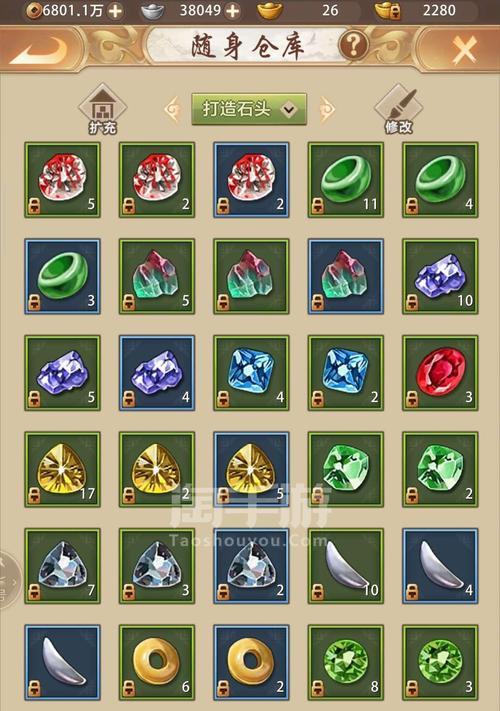The width and height of the screenshot is (500, 711).
Task: Add copper coins with plus next to 6801.1万
Action: (x=116, y=10)
